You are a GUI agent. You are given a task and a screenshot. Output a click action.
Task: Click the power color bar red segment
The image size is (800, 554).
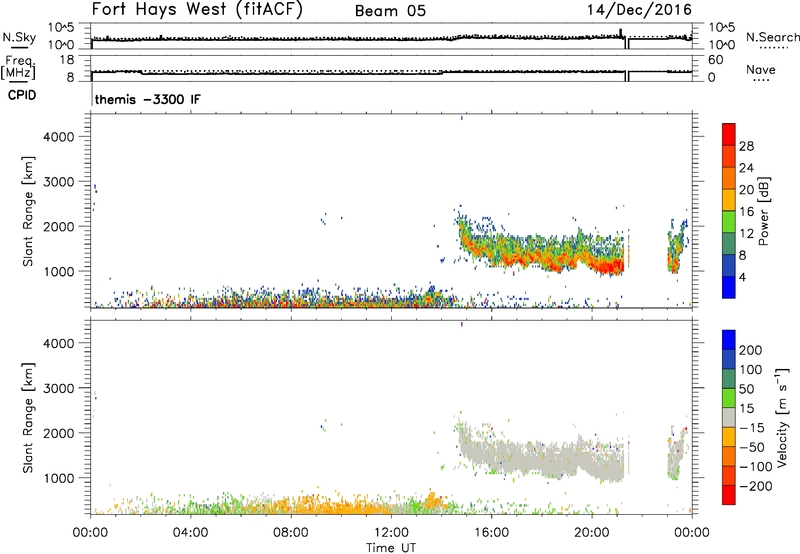pyautogui.click(x=729, y=134)
